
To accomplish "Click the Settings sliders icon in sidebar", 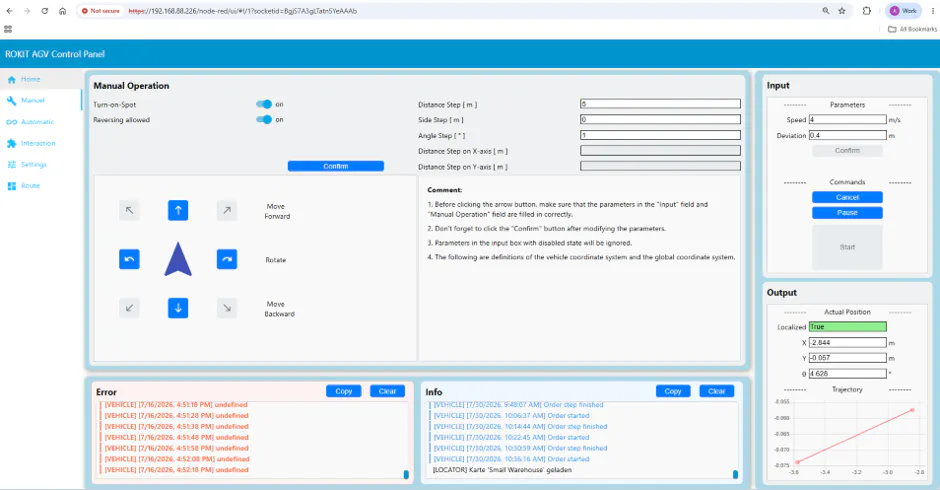I will [x=11, y=164].
